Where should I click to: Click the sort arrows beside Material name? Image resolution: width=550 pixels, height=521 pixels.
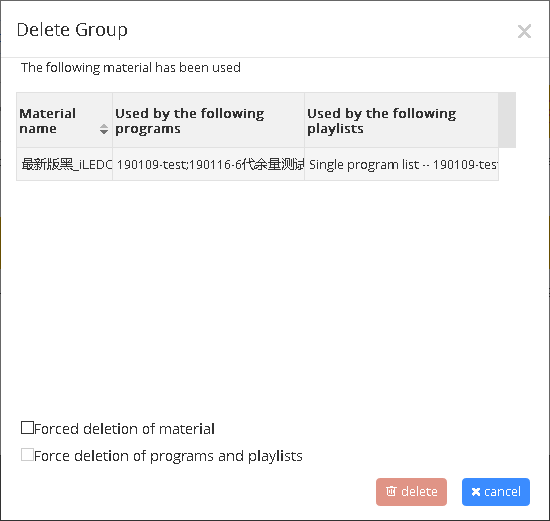(104, 129)
